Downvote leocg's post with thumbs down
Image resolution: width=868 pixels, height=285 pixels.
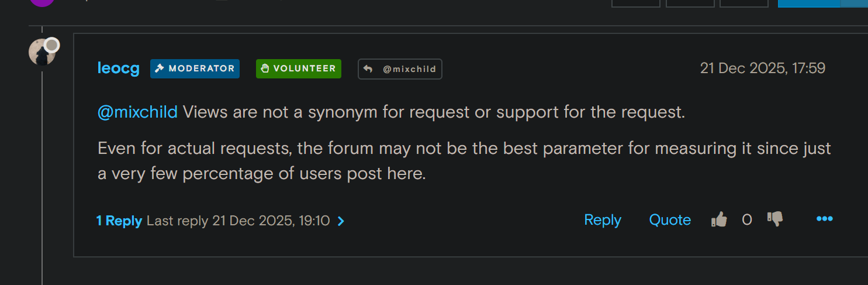click(x=775, y=219)
